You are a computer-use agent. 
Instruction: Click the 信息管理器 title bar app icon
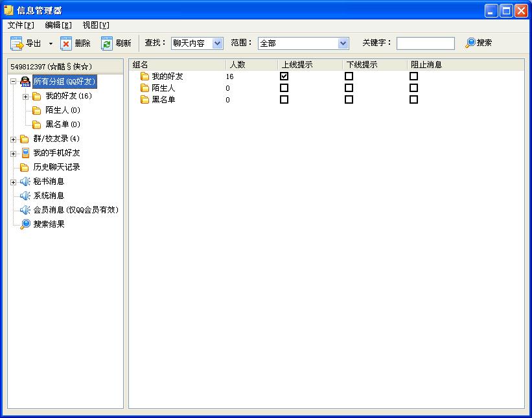(8, 10)
